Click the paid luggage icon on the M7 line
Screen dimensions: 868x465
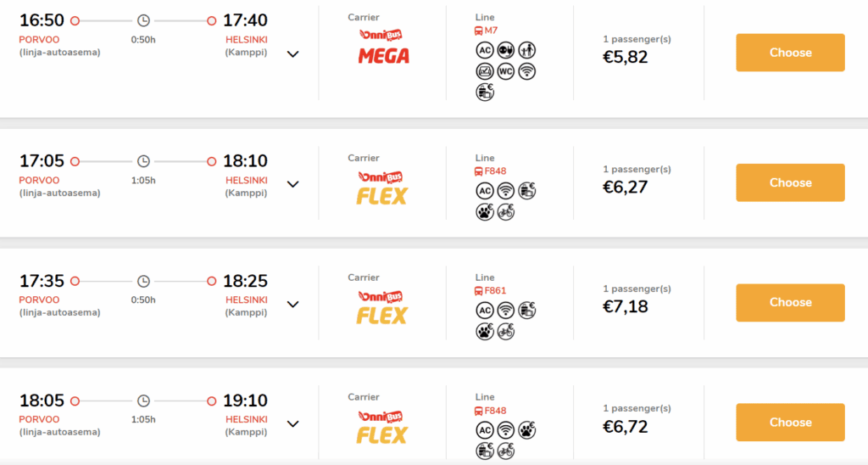(485, 92)
